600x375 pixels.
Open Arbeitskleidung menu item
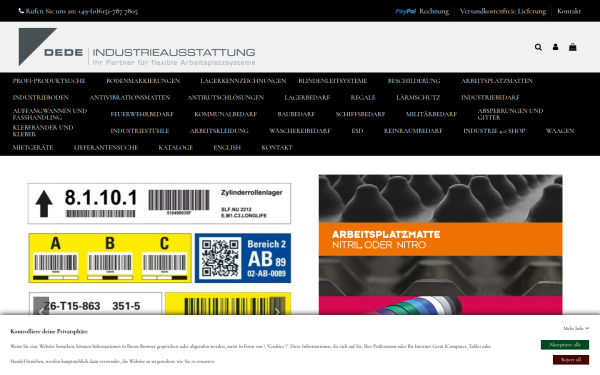tap(219, 131)
